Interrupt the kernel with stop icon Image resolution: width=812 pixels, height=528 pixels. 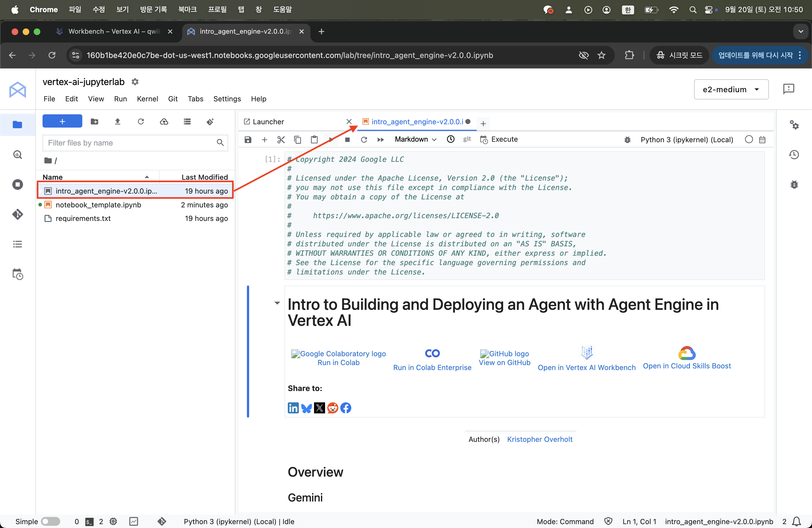point(347,139)
